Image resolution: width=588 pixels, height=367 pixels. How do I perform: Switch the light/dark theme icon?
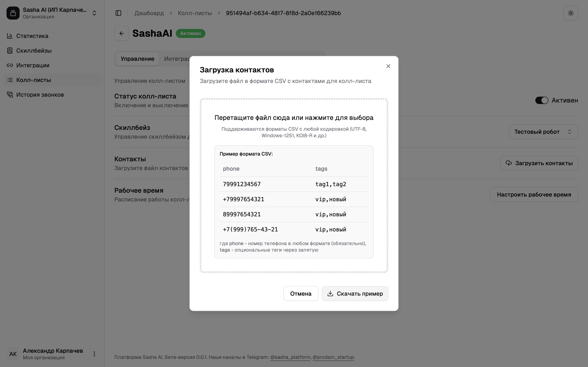570,13
